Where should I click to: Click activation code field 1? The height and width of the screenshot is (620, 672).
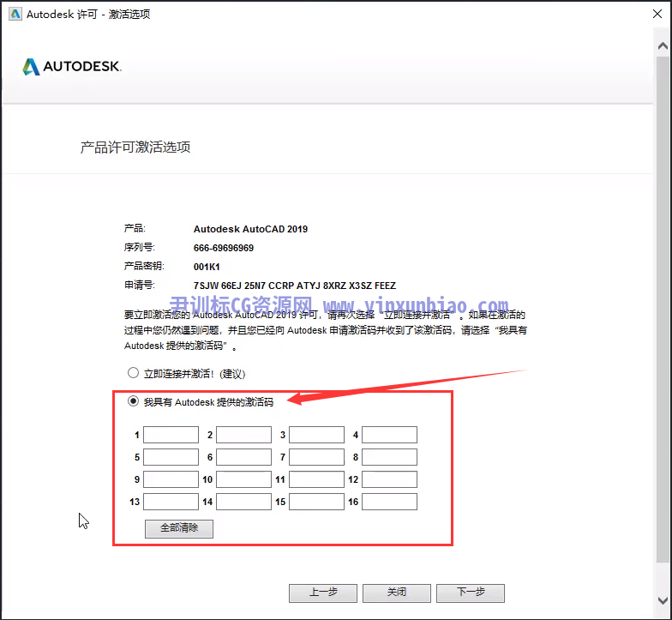coord(171,435)
